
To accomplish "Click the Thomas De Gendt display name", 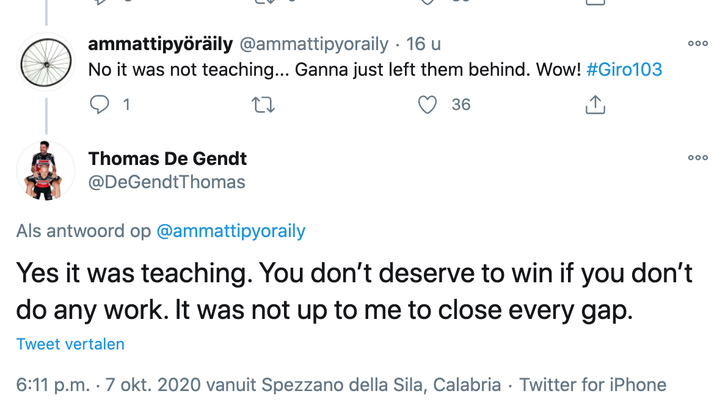I will point(167,158).
